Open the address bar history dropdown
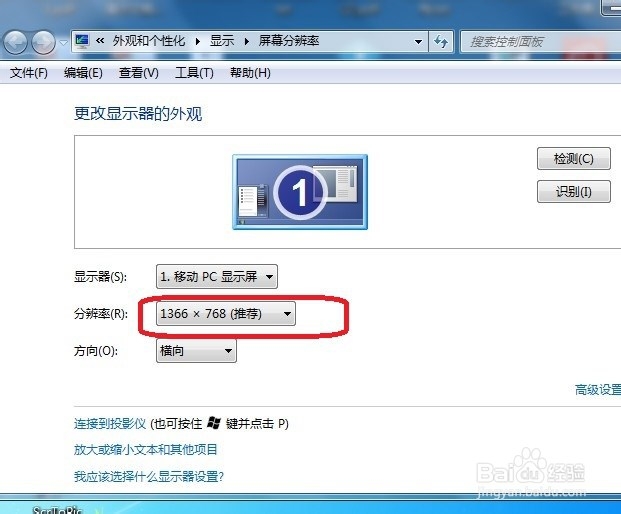 (418, 42)
